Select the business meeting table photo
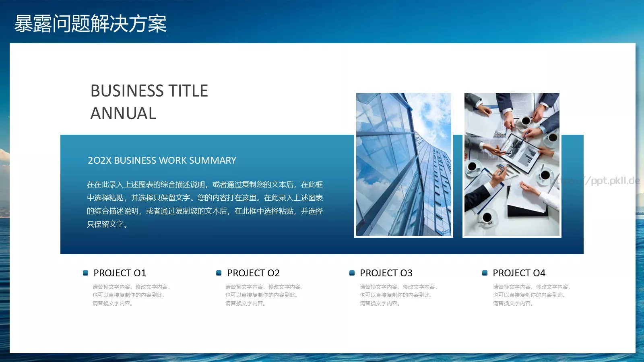 512,165
